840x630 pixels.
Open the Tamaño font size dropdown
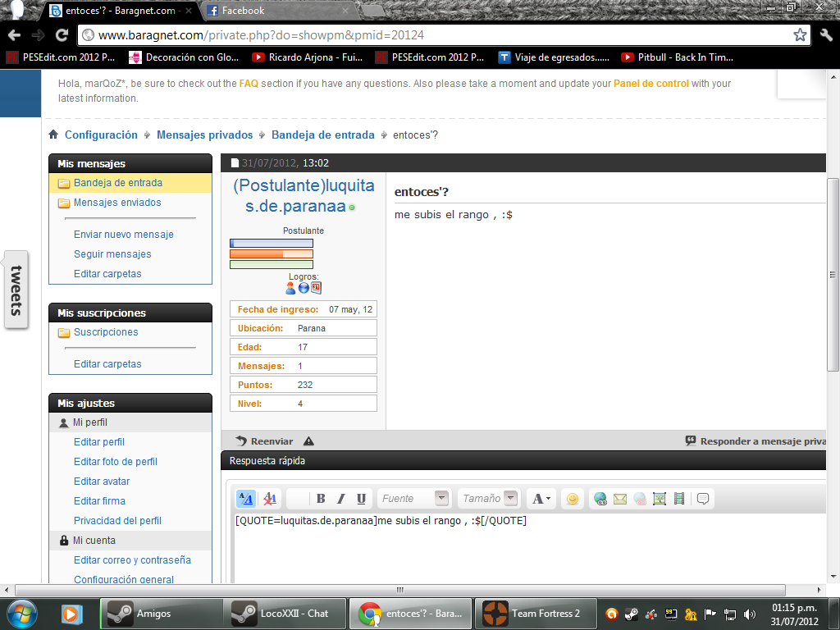(489, 499)
